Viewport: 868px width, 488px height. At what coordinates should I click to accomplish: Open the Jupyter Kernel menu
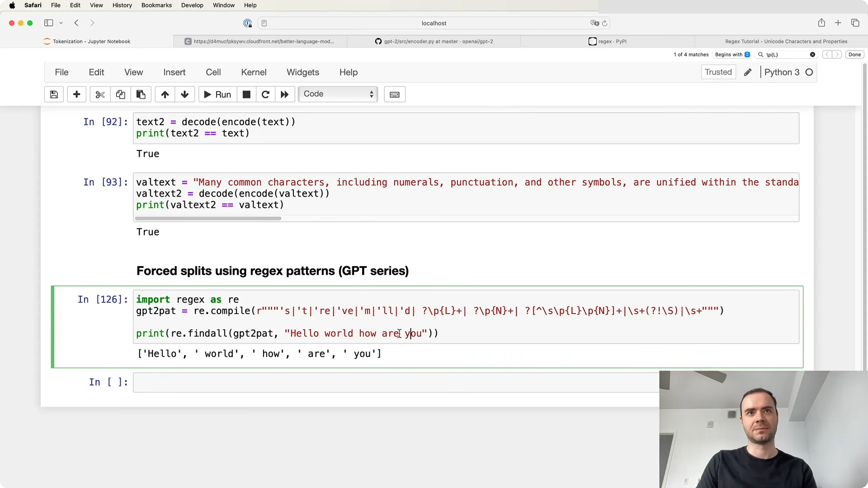(x=254, y=72)
